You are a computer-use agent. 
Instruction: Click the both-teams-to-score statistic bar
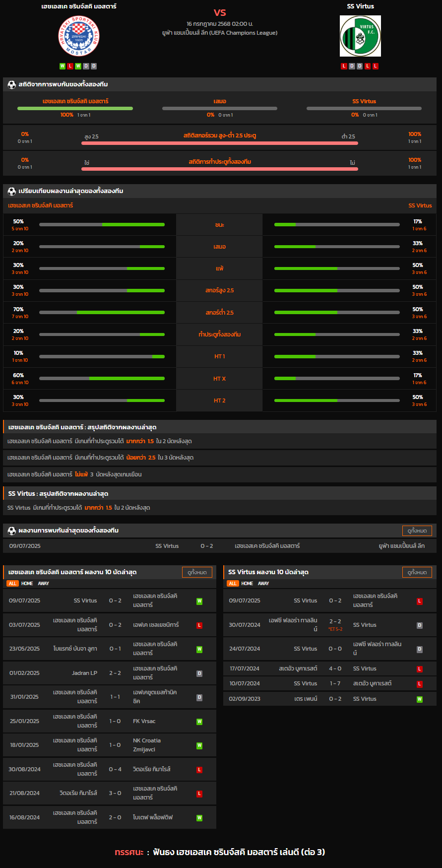point(220,169)
